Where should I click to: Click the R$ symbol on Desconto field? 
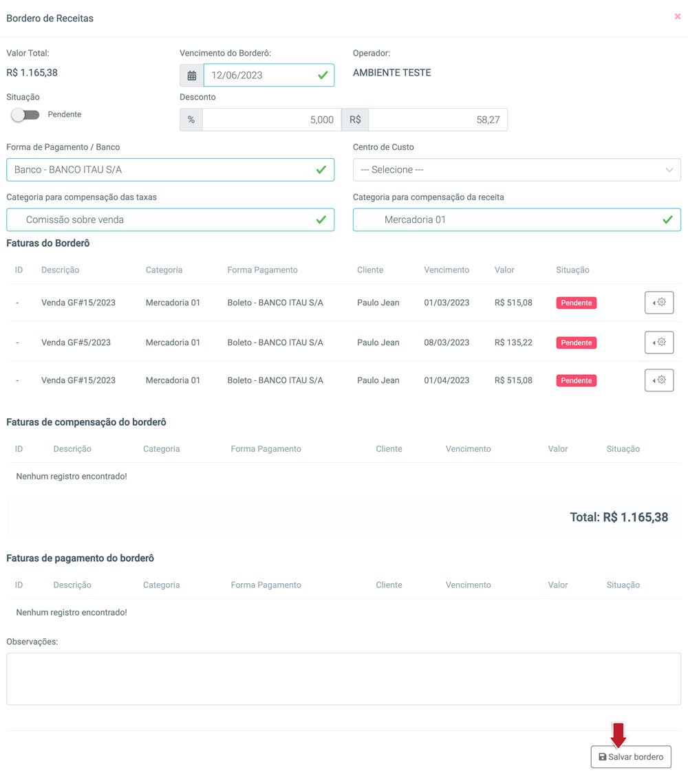(x=355, y=120)
